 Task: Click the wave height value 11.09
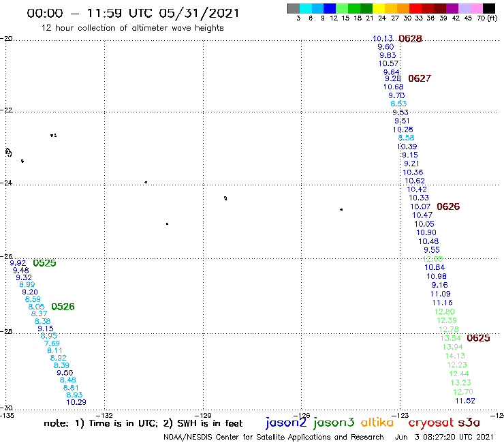click(x=441, y=294)
